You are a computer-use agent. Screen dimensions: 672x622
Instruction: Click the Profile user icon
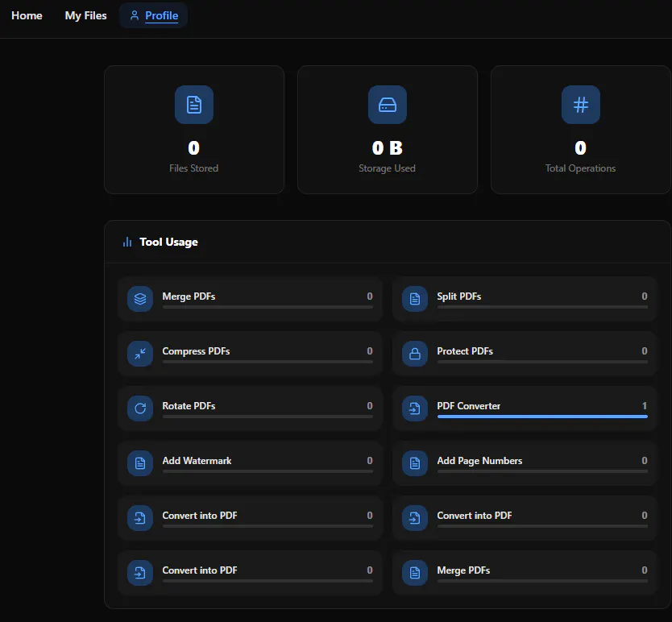click(135, 15)
